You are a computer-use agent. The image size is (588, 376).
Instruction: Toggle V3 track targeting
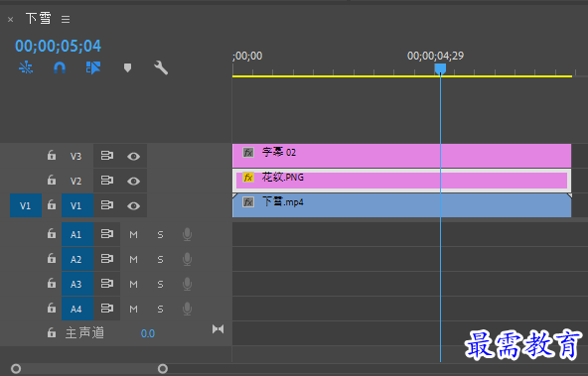click(76, 156)
